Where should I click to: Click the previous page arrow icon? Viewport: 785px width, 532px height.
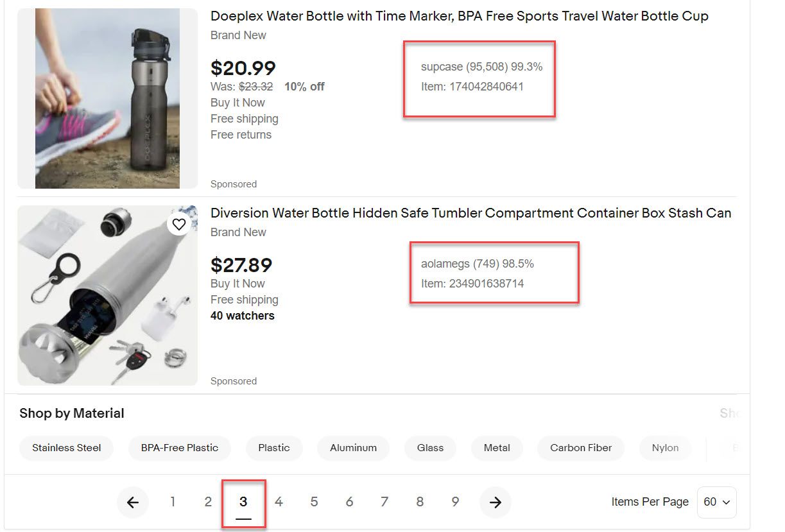click(x=133, y=502)
